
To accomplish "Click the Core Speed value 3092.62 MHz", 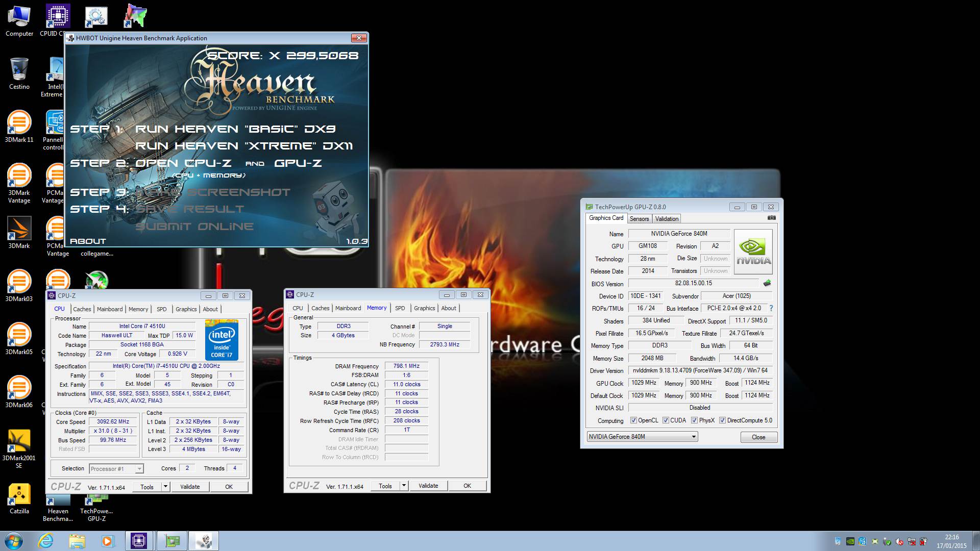I will pyautogui.click(x=113, y=422).
